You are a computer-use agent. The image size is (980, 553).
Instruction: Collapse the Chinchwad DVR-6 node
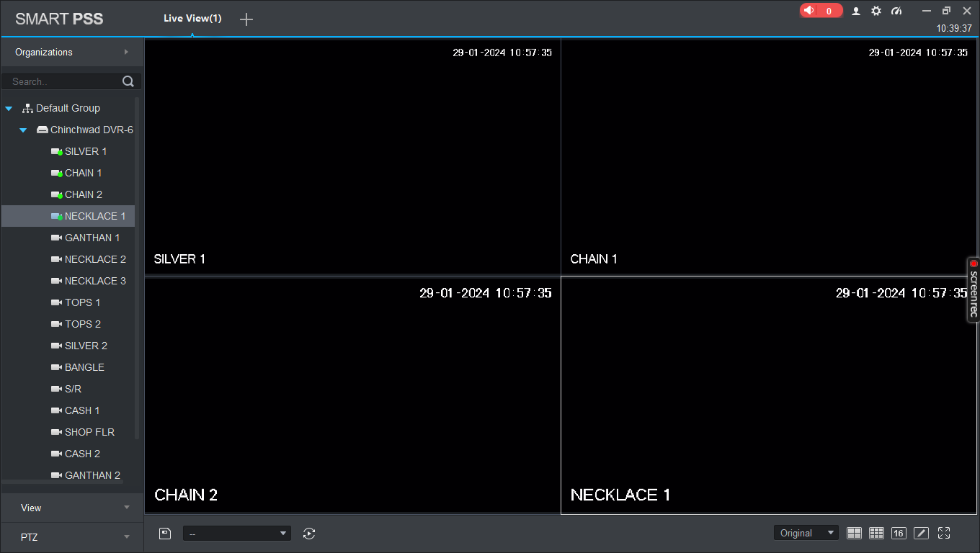click(23, 130)
